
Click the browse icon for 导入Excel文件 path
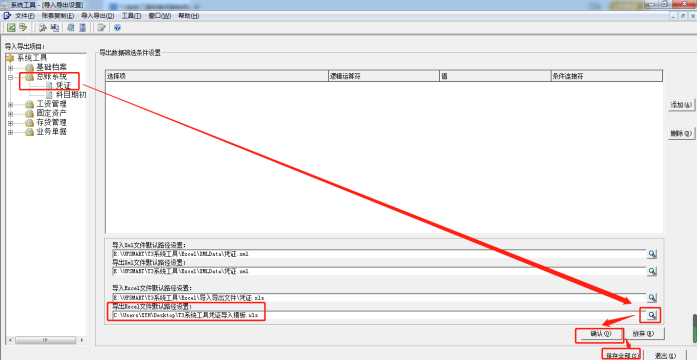652,297
